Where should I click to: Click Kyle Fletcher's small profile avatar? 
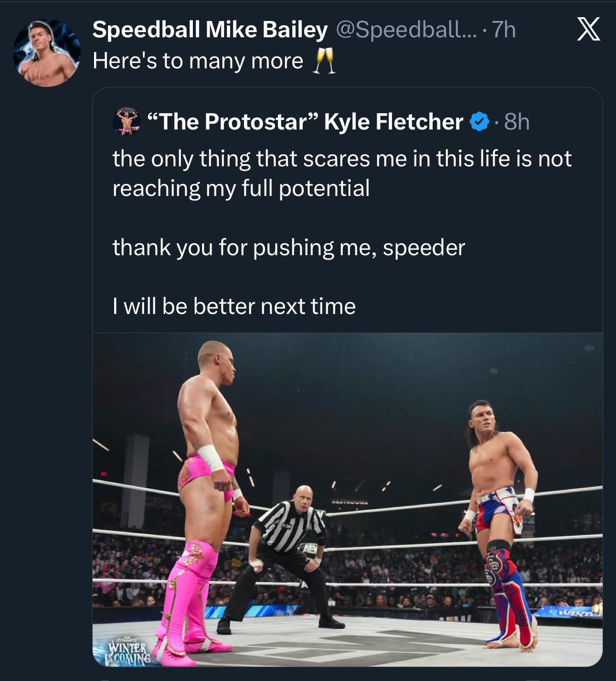point(126,121)
